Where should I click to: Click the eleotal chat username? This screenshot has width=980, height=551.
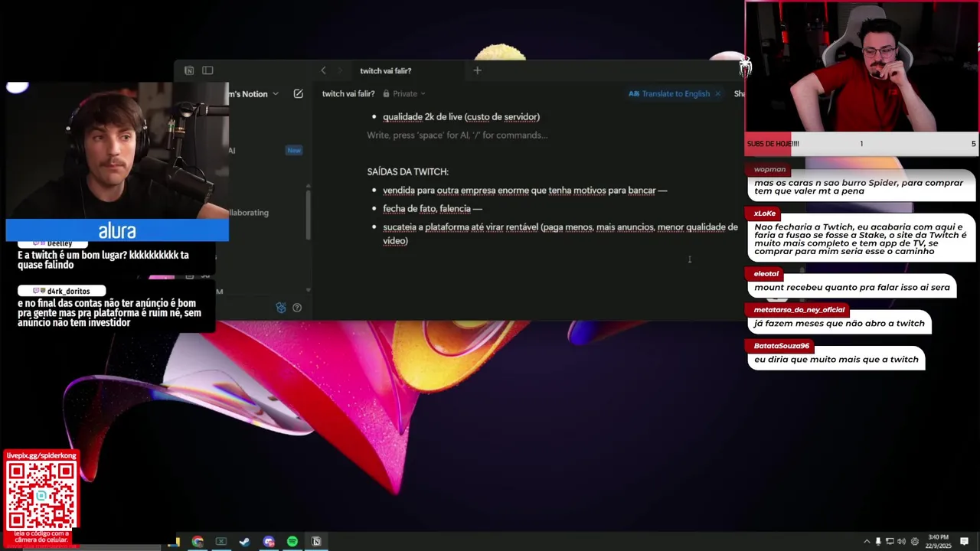[x=766, y=273]
